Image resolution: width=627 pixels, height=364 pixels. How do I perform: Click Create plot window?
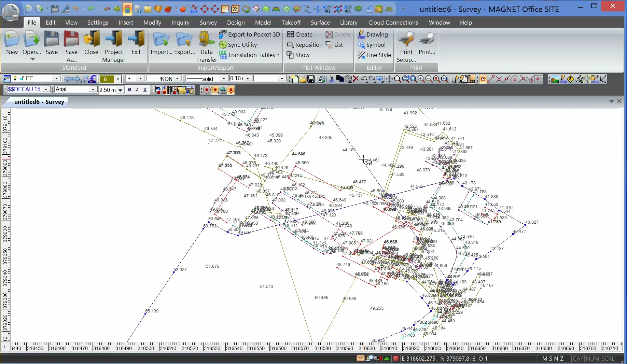click(300, 34)
